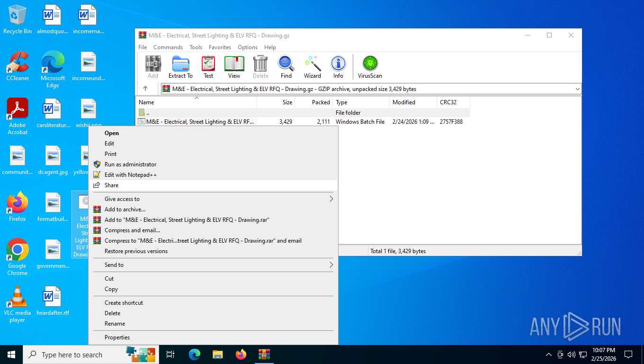Sort by CRC32 column header
Screen dimensions: 644x364
click(x=453, y=102)
